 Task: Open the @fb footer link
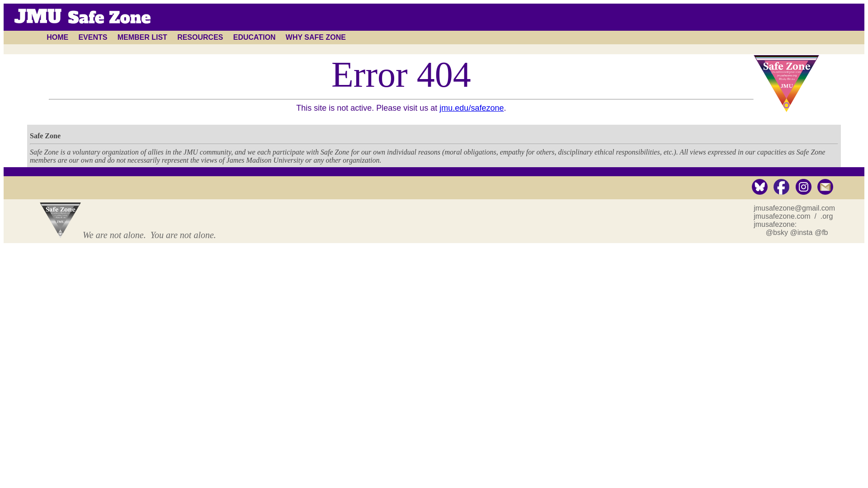coord(821,233)
